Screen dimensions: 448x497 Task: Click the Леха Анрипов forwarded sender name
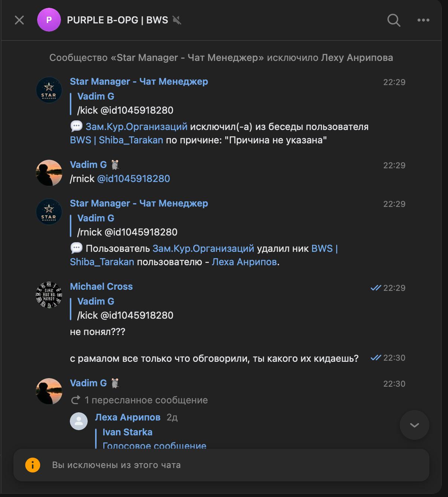127,417
